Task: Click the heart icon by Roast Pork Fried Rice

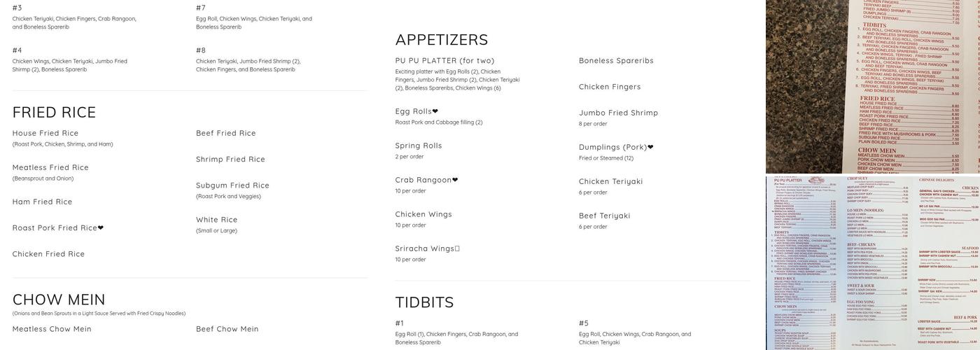Action: click(x=101, y=227)
